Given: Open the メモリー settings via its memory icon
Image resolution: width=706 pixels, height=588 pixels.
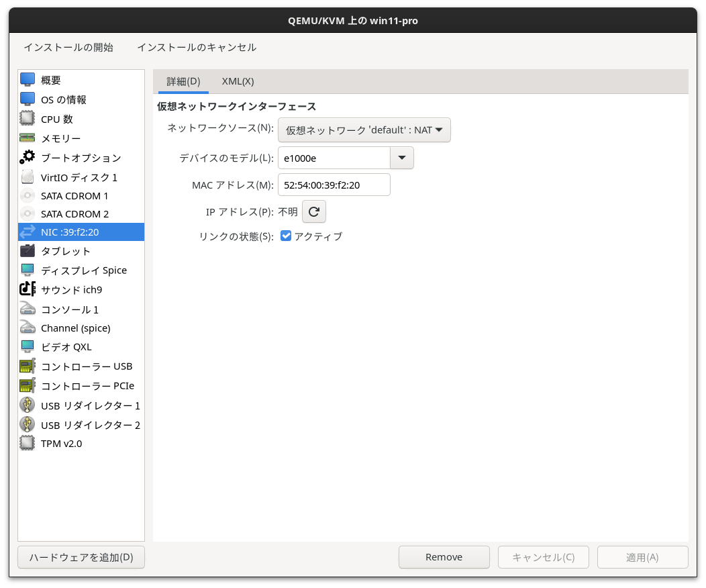Looking at the screenshot, I should [27, 138].
